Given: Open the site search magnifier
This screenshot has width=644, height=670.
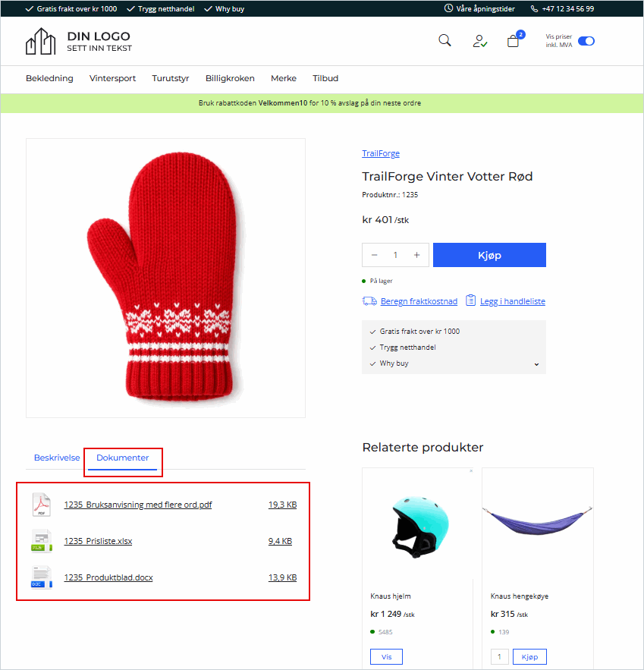Looking at the screenshot, I should coord(445,40).
